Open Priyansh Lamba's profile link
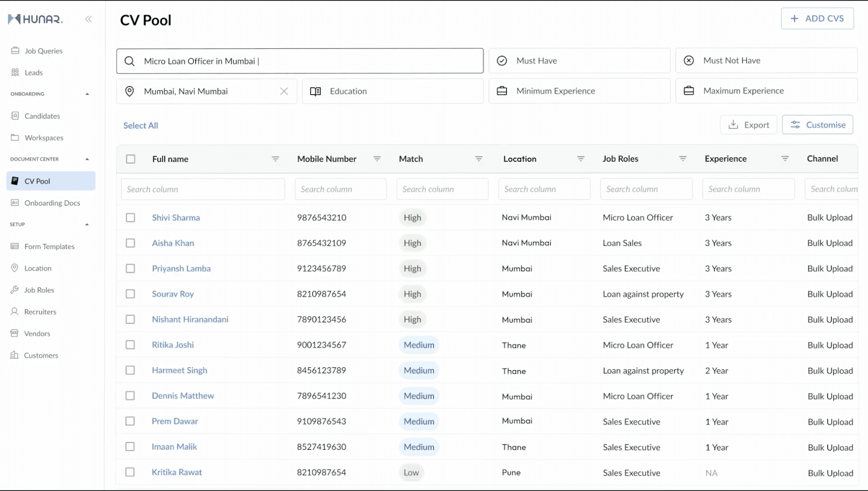Viewport: 868px width, 491px height. [x=181, y=269]
